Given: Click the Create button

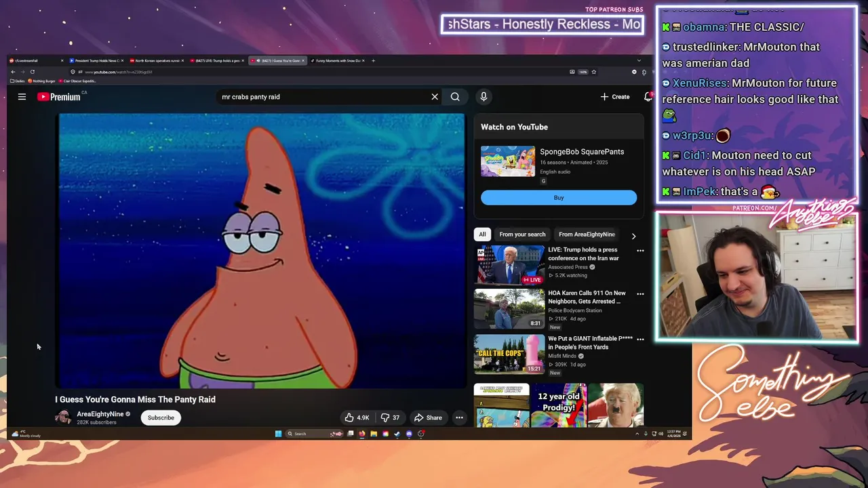Looking at the screenshot, I should [x=615, y=97].
